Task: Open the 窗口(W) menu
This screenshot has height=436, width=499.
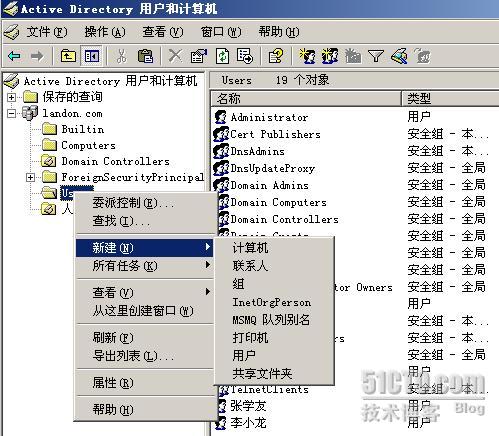Action: click(221, 32)
